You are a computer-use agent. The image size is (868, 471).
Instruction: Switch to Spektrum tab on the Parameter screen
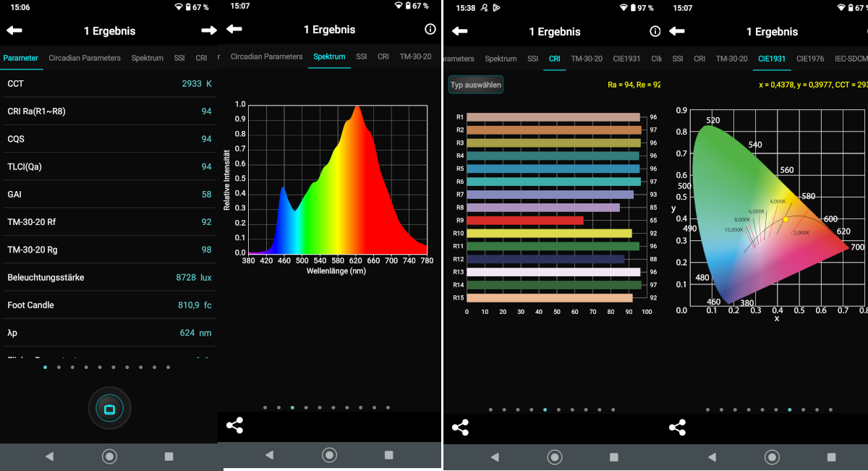(x=148, y=58)
